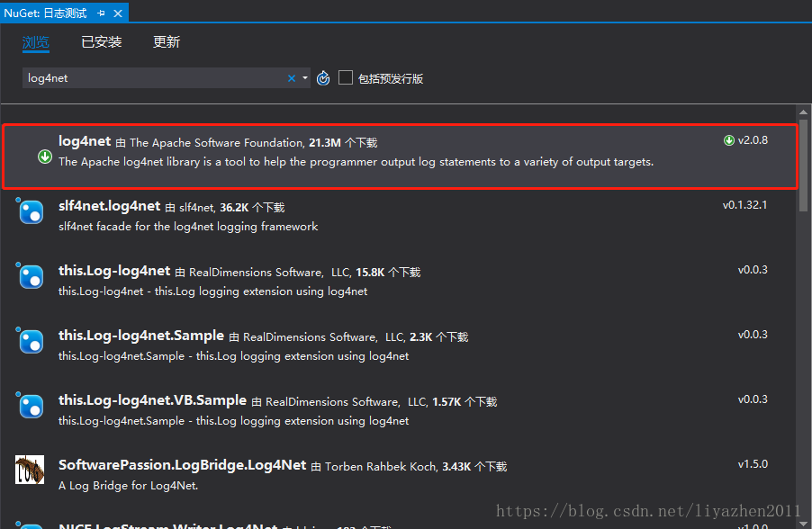Select the log4net package title

[x=85, y=141]
